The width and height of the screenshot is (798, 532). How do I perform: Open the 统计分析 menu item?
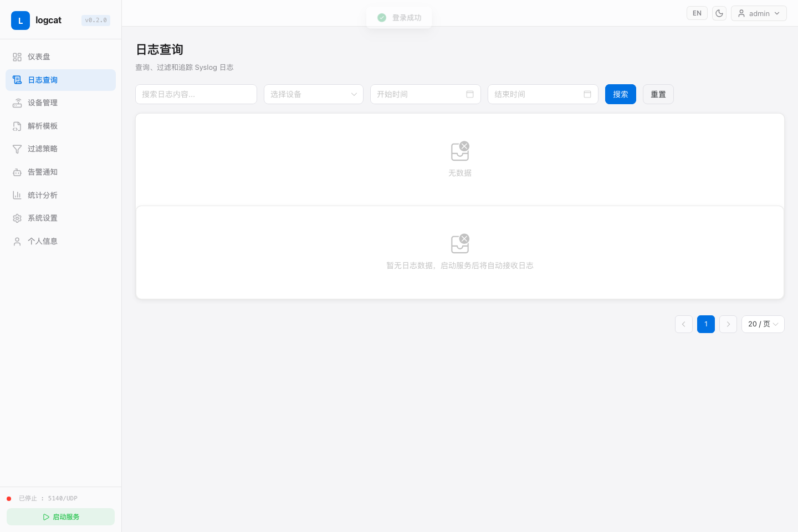(60, 195)
